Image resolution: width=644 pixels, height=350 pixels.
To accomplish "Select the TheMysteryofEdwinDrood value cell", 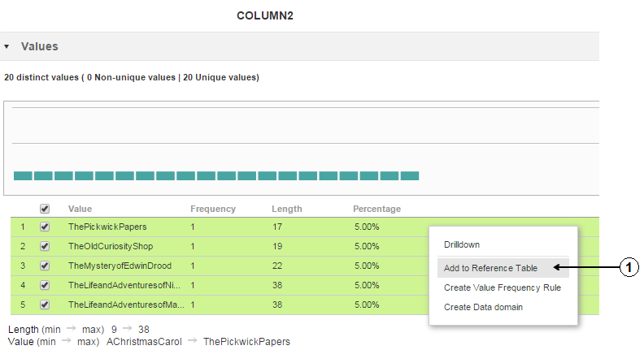I will coord(120,266).
